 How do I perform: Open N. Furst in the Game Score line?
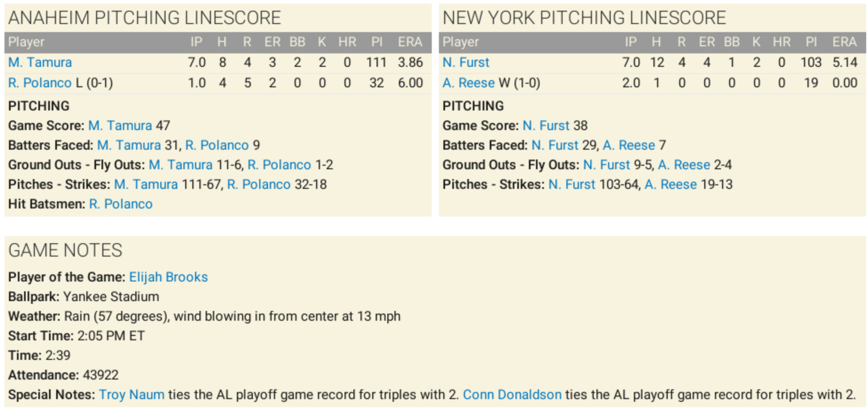click(x=546, y=126)
